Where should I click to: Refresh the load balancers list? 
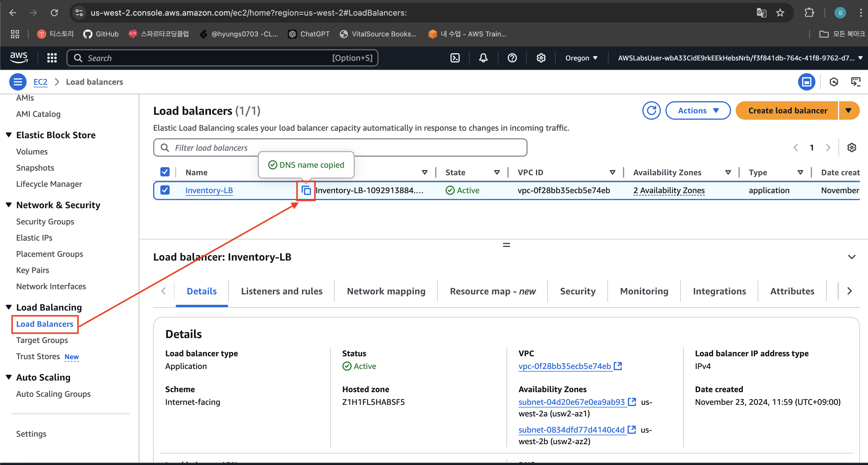pyautogui.click(x=651, y=110)
